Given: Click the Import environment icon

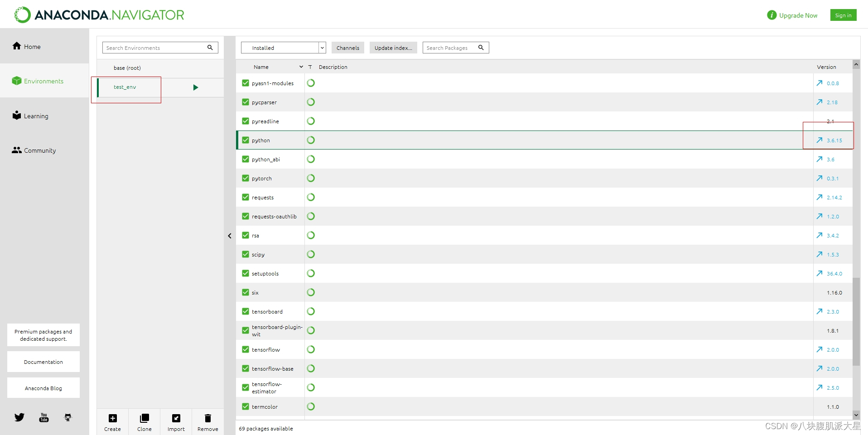Looking at the screenshot, I should click(x=176, y=418).
